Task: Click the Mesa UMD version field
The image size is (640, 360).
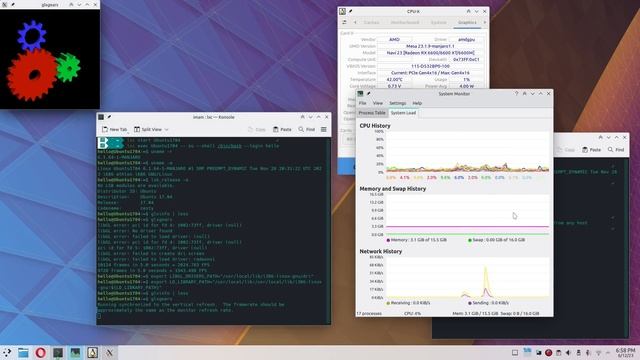Action: [430, 46]
